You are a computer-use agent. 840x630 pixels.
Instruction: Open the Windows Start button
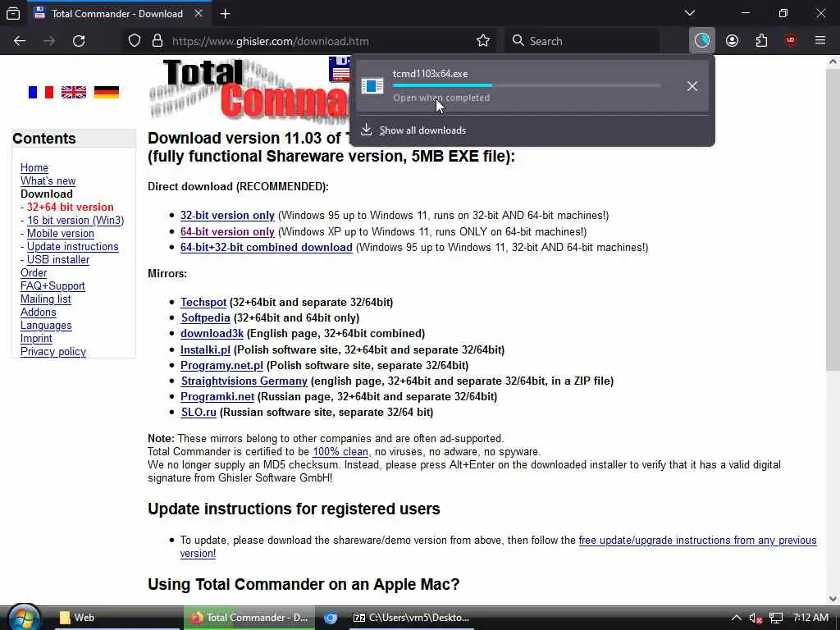[x=24, y=618]
